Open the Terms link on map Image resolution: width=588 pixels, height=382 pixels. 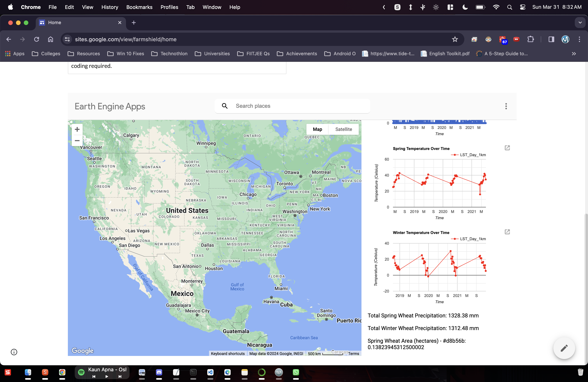(353, 354)
